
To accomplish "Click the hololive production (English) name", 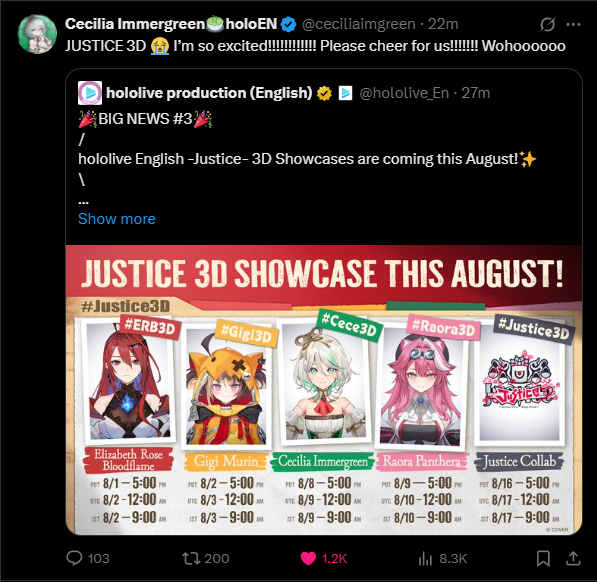I will (209, 93).
